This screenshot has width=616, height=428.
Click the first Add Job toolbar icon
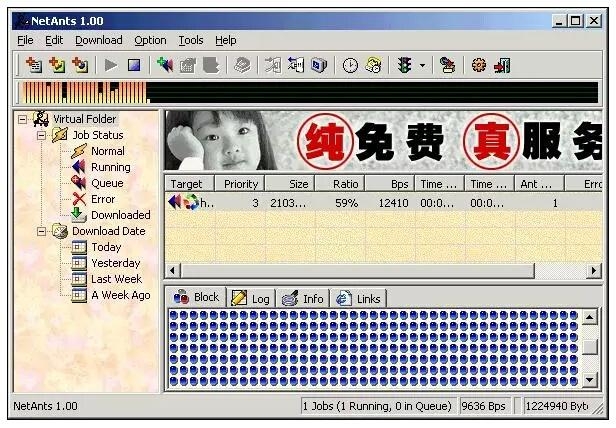[33, 66]
